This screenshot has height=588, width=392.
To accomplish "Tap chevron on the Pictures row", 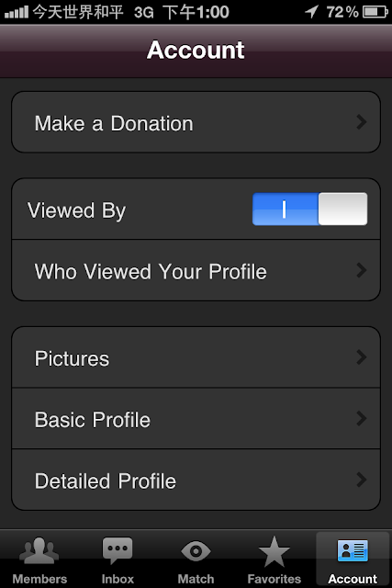I will point(362,357).
